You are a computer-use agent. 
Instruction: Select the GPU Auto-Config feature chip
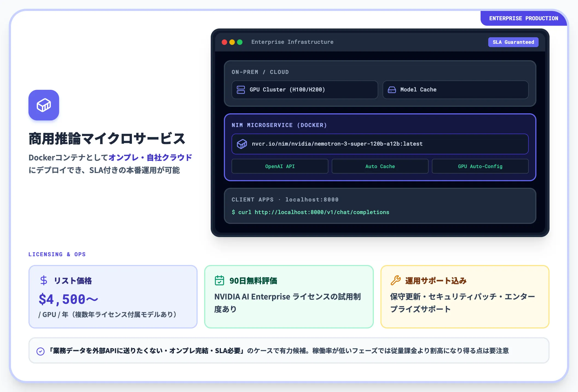(x=480, y=166)
